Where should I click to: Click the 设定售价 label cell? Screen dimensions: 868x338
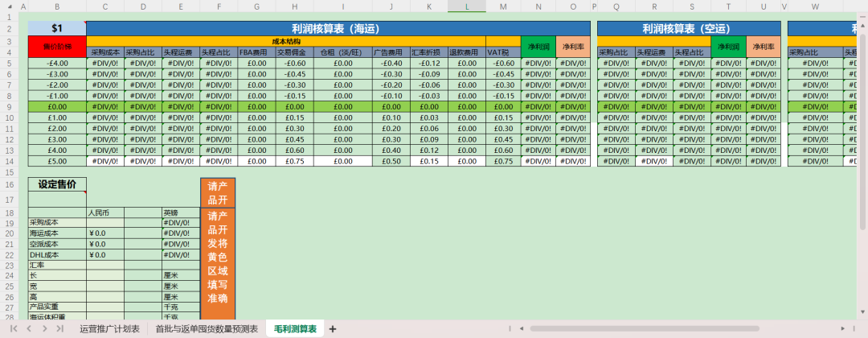(x=57, y=184)
